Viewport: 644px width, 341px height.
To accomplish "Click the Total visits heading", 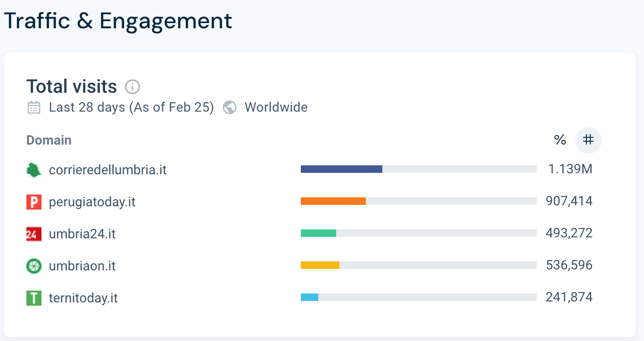I will [72, 87].
